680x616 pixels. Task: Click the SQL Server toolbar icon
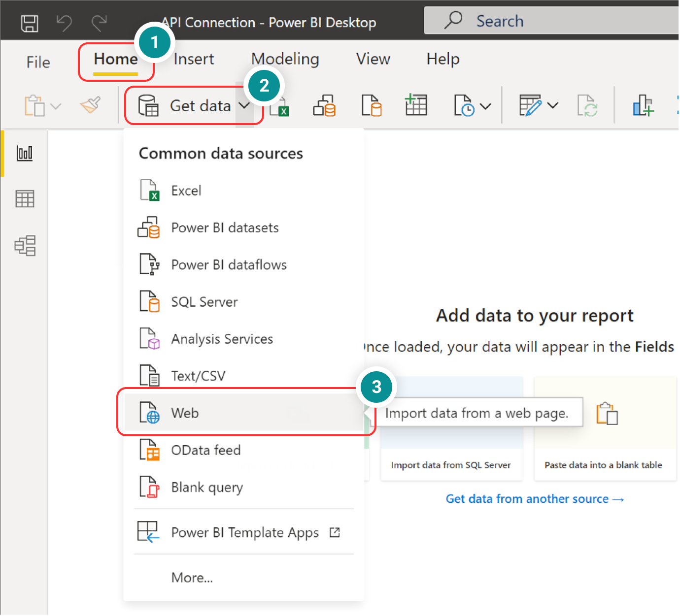pos(372,105)
